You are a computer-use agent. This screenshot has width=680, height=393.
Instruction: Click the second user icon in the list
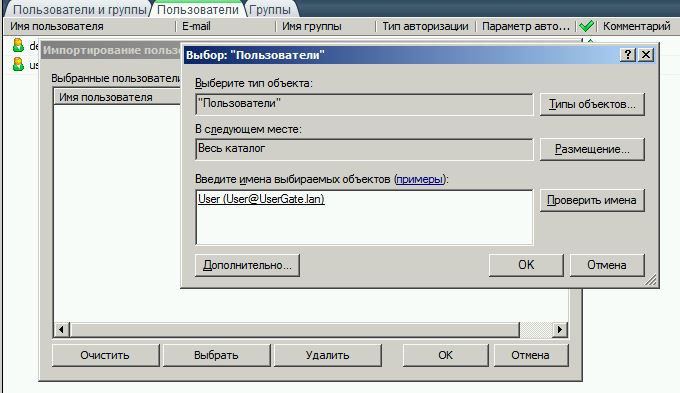(18, 64)
